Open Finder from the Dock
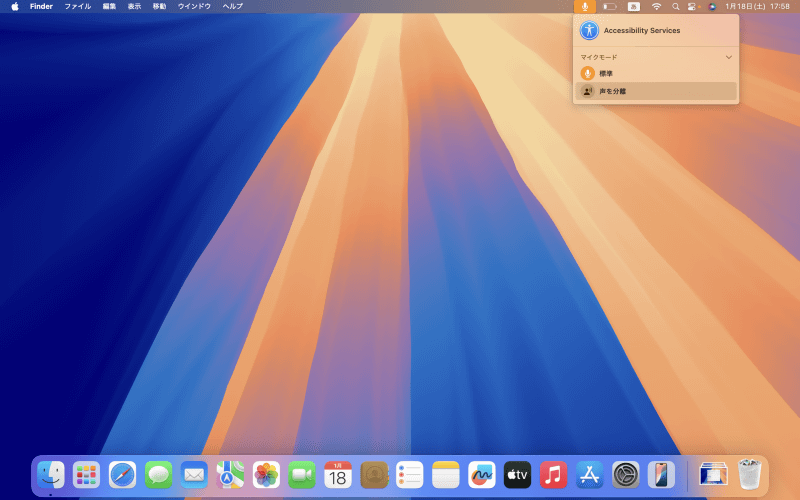Image resolution: width=800 pixels, height=500 pixels. tap(51, 475)
